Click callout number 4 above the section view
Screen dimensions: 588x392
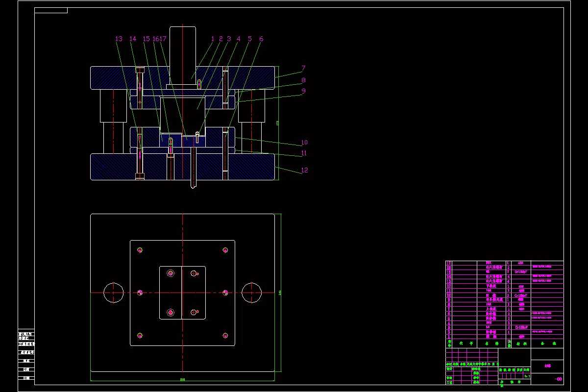[x=239, y=38]
